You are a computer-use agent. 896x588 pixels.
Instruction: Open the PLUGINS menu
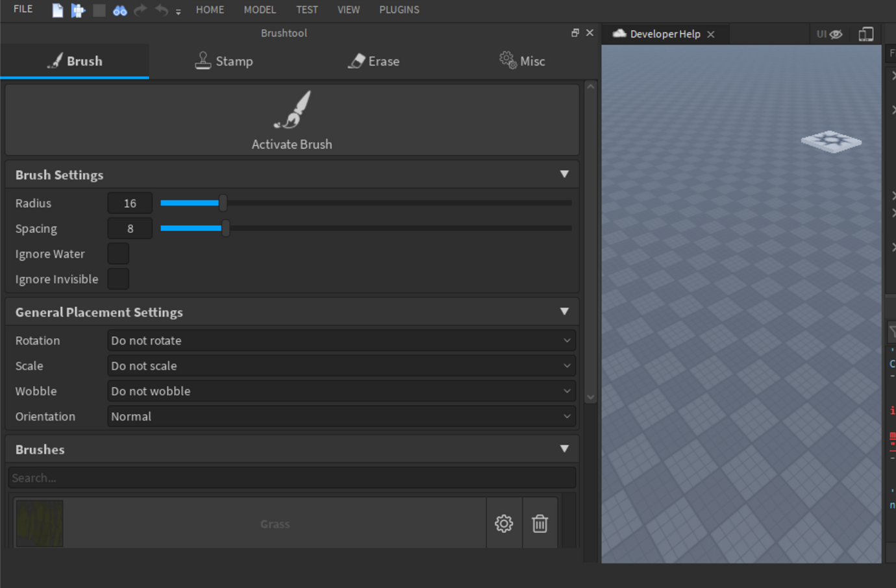click(x=399, y=10)
